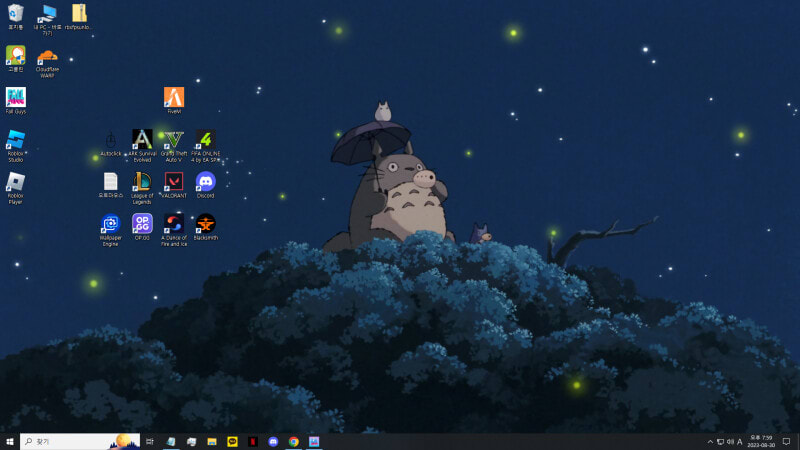Select the Wallpaper Engine desktop icon
This screenshot has height=450, width=800.
click(111, 230)
